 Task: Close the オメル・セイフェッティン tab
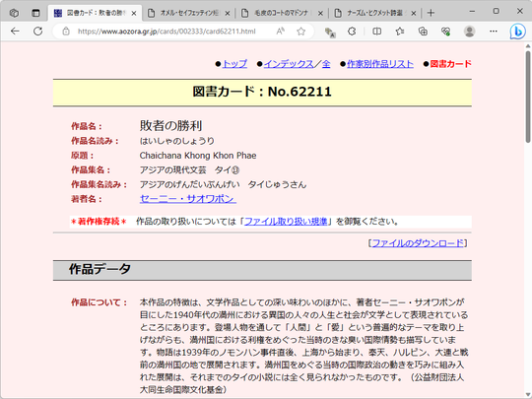click(x=228, y=14)
